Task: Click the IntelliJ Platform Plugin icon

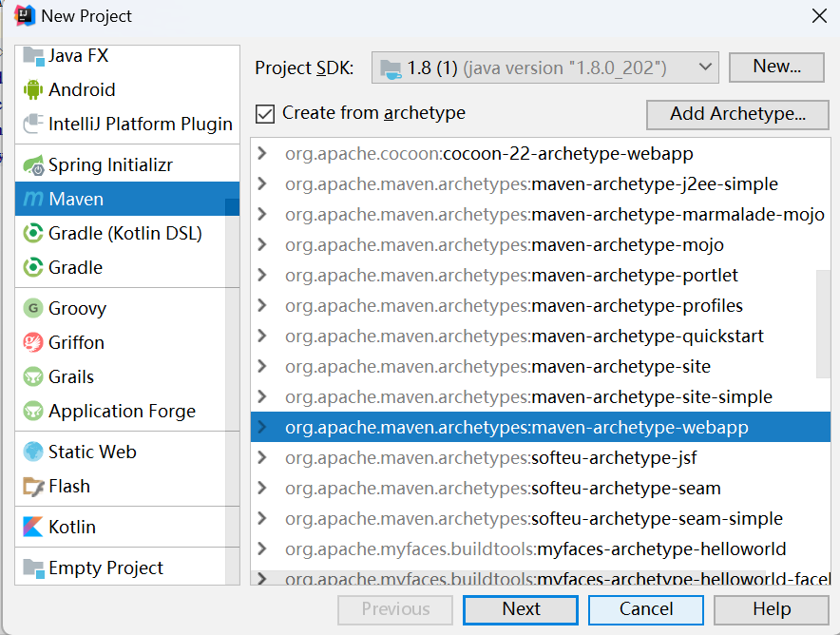Action: (x=33, y=124)
